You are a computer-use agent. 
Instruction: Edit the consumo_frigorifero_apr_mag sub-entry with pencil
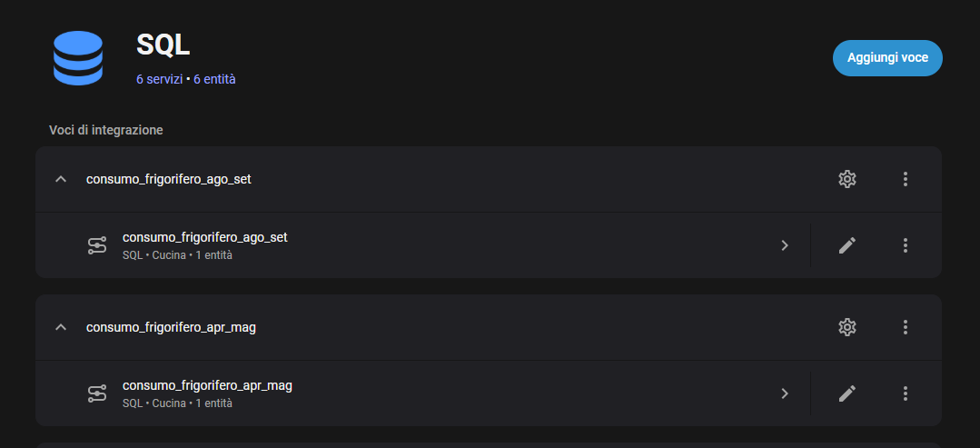coord(847,393)
